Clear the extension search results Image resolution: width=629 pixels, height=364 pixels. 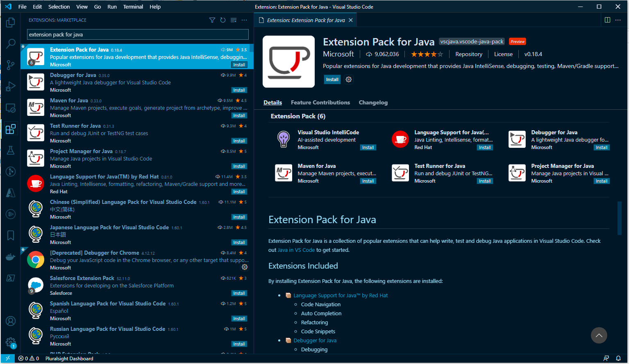click(x=233, y=20)
